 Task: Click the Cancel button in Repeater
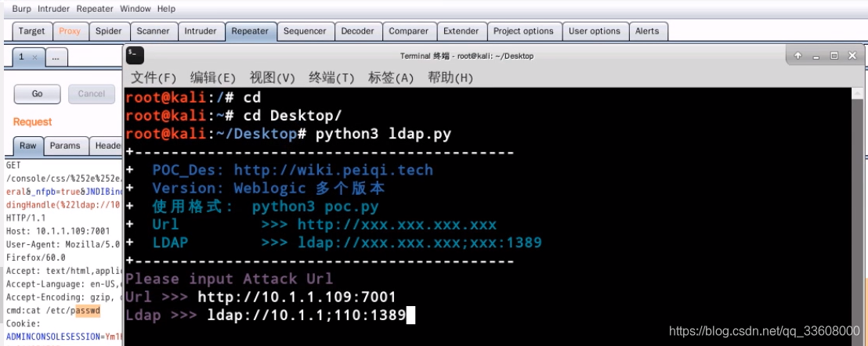point(92,94)
